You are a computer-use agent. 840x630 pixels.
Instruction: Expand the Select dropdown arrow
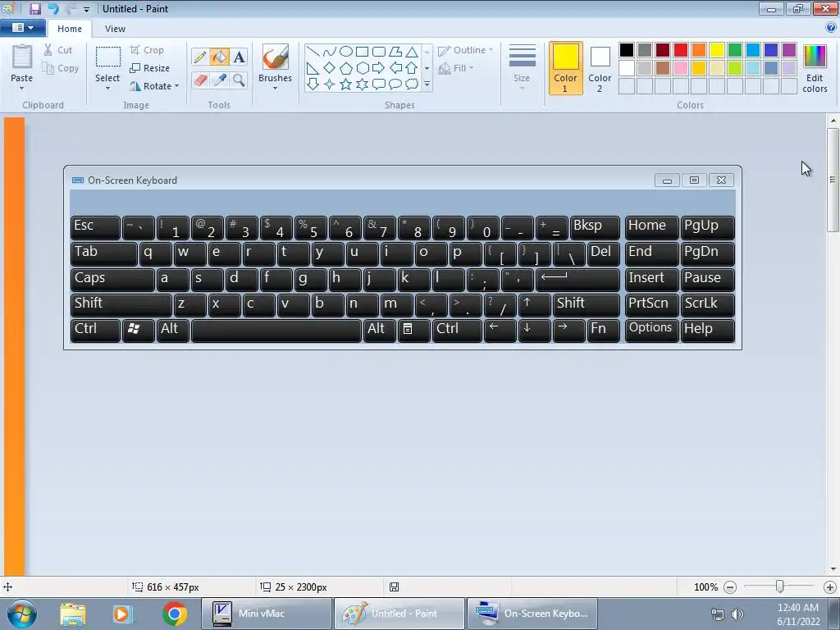coord(107,89)
